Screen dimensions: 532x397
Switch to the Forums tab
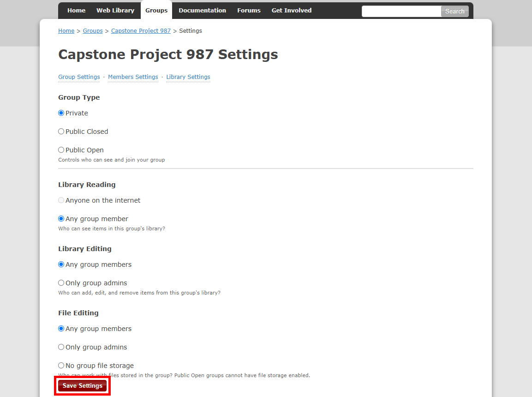click(249, 11)
